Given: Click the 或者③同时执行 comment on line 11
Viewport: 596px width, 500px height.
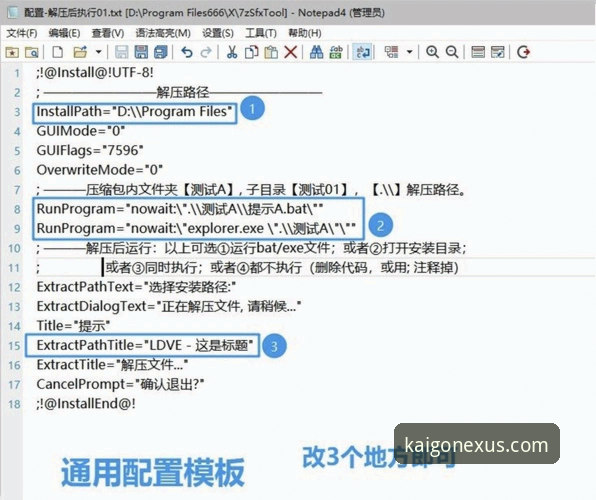Looking at the screenshot, I should tap(282, 267).
